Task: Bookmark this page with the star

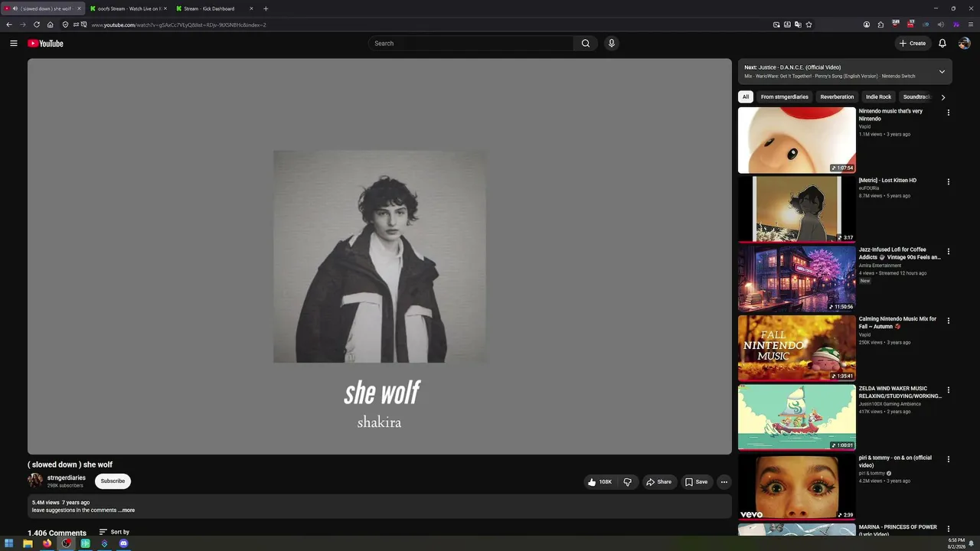Action: (x=808, y=24)
